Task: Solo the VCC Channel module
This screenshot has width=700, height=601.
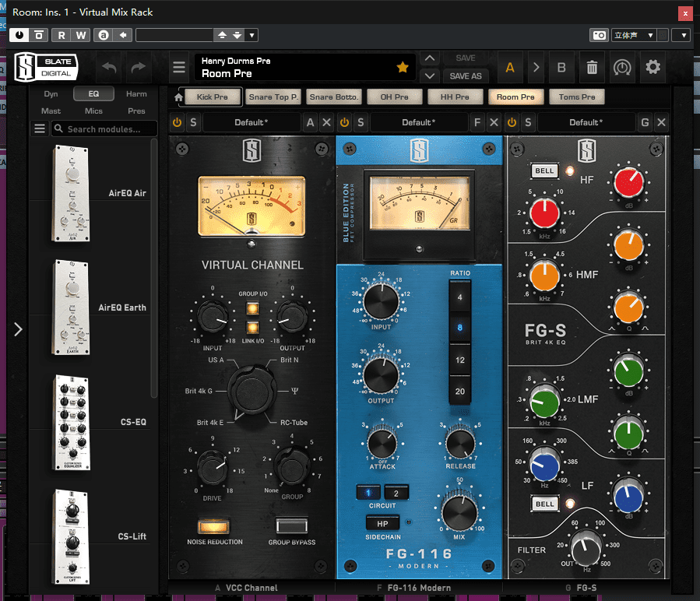Action: (x=193, y=122)
